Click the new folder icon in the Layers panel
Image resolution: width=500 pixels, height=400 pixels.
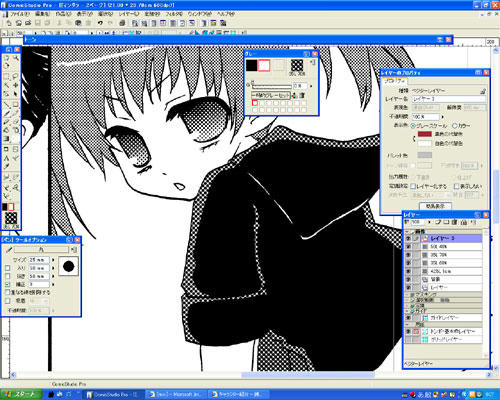click(447, 222)
